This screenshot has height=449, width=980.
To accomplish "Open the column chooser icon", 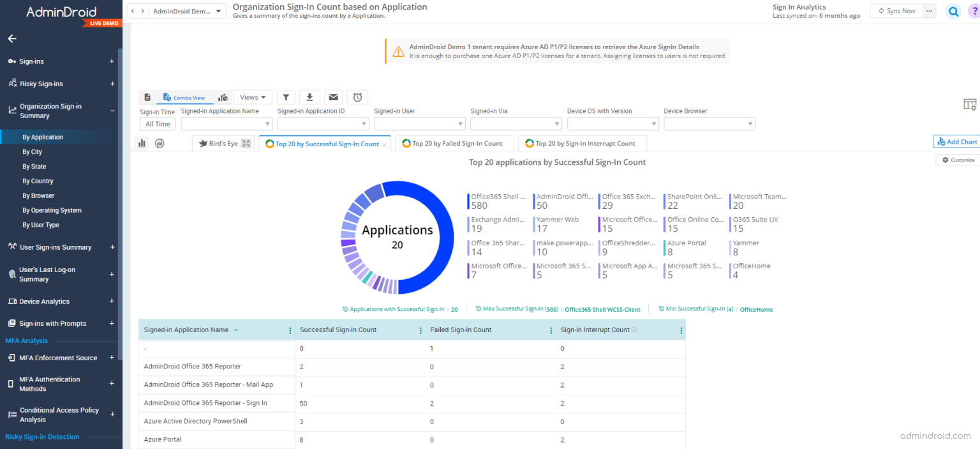I will pyautogui.click(x=970, y=103).
